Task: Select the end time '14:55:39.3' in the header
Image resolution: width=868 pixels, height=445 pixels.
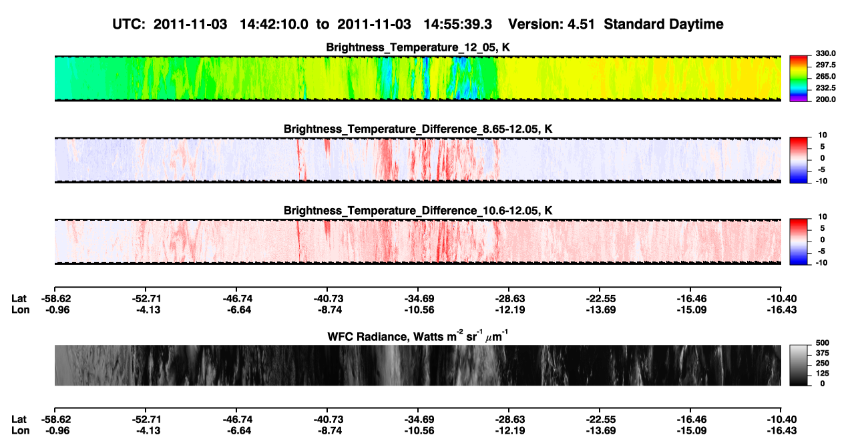Action: tap(459, 25)
